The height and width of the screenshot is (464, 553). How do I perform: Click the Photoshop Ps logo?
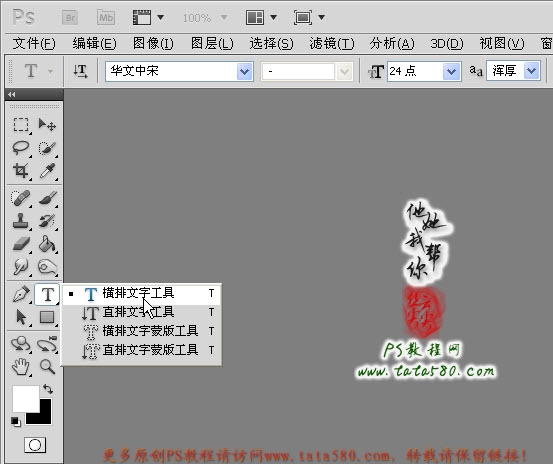point(23,18)
